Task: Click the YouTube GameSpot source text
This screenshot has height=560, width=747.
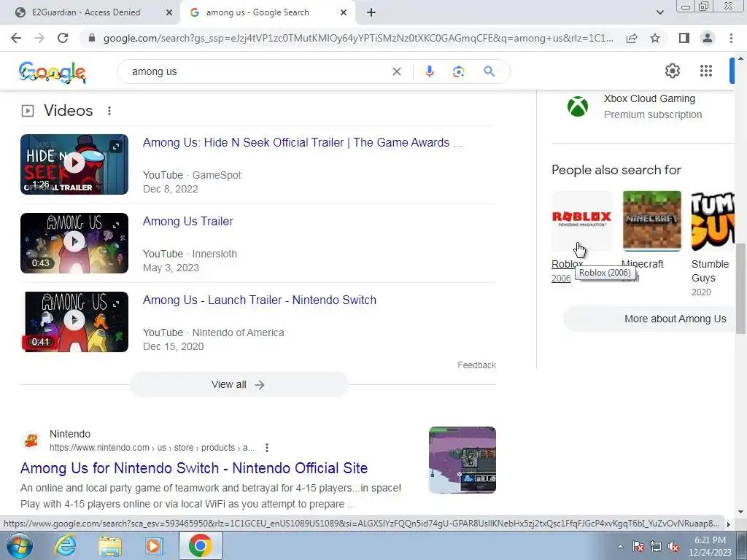Action: tap(192, 175)
